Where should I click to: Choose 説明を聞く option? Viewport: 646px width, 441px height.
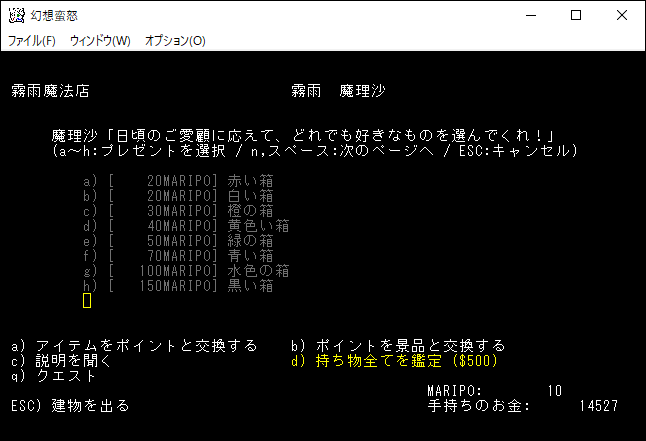tap(61, 361)
